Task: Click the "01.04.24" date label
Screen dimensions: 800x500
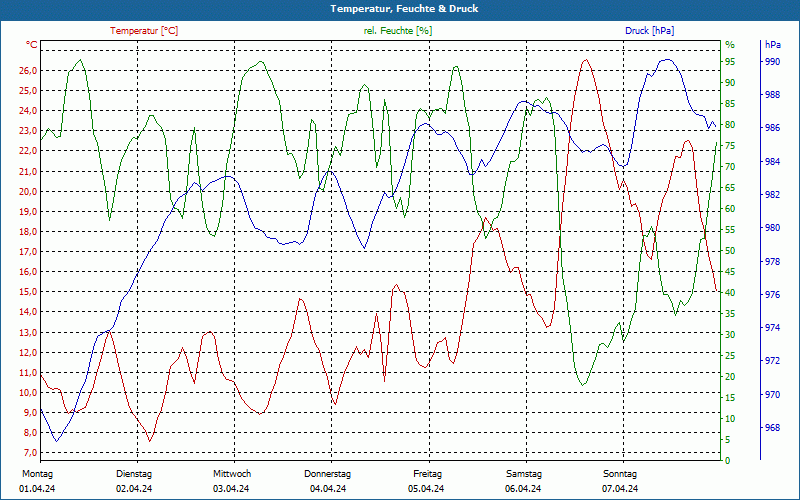Action: [x=37, y=489]
